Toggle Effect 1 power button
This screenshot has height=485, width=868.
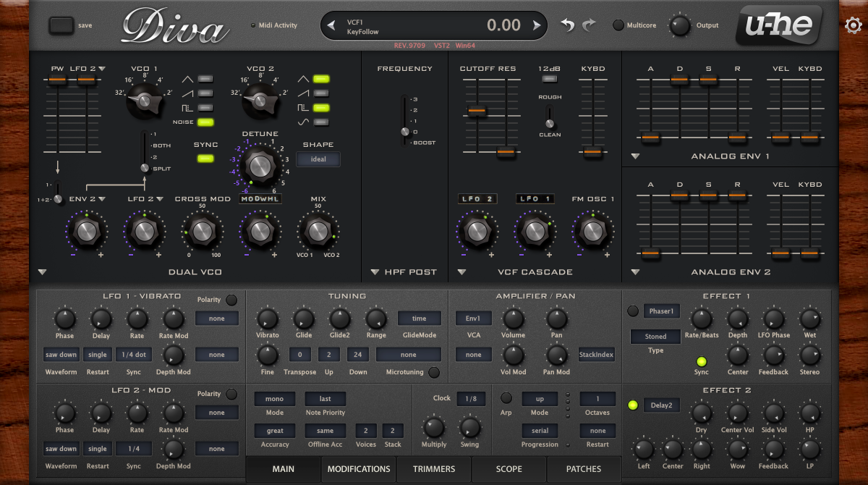pos(633,311)
